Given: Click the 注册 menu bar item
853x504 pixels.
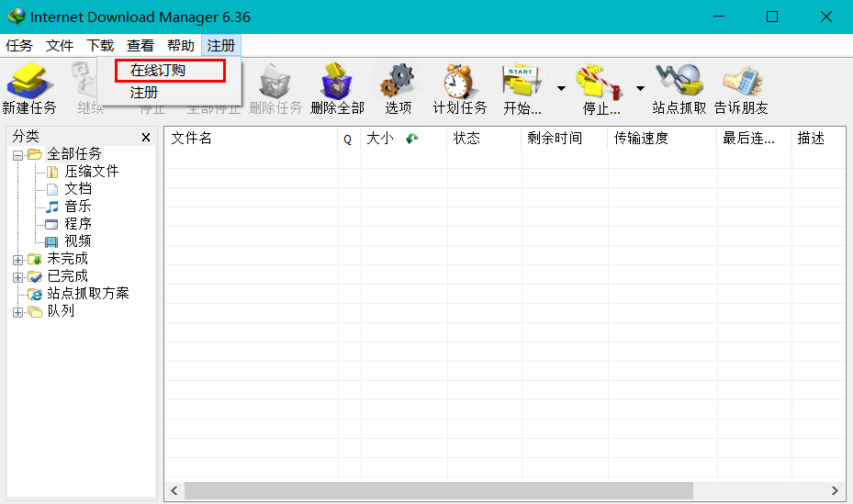Looking at the screenshot, I should click(x=221, y=46).
